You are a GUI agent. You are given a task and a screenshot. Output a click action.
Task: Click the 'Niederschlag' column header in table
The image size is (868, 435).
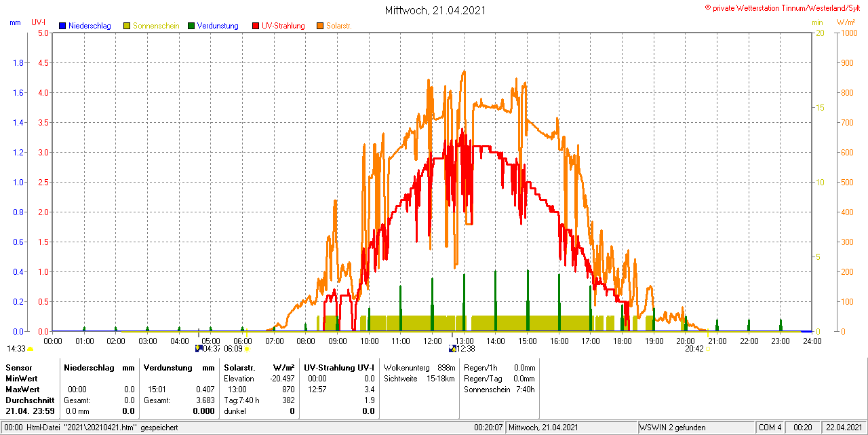point(90,367)
